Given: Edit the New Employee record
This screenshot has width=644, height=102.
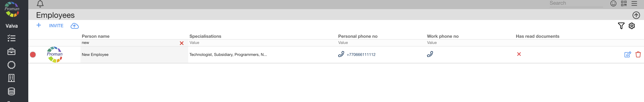Looking at the screenshot, I should [628, 54].
